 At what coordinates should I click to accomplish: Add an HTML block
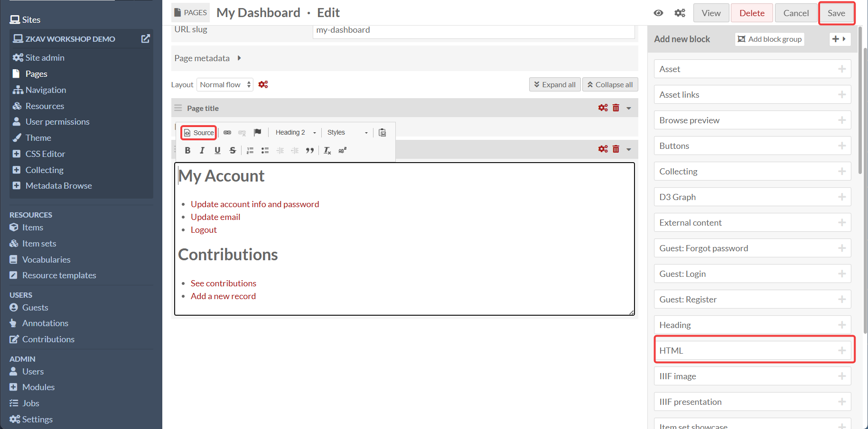click(x=752, y=351)
